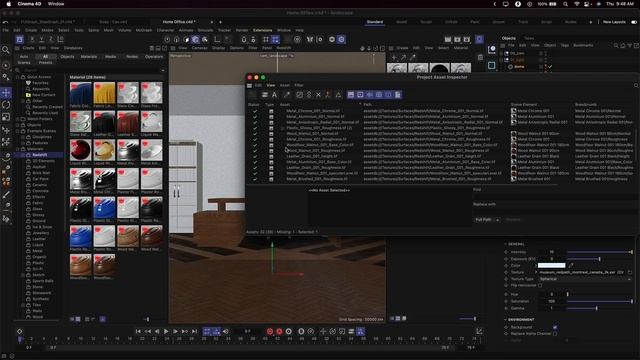Click the red record keyframe button
The width and height of the screenshot is (640, 360).
tap(270, 331)
